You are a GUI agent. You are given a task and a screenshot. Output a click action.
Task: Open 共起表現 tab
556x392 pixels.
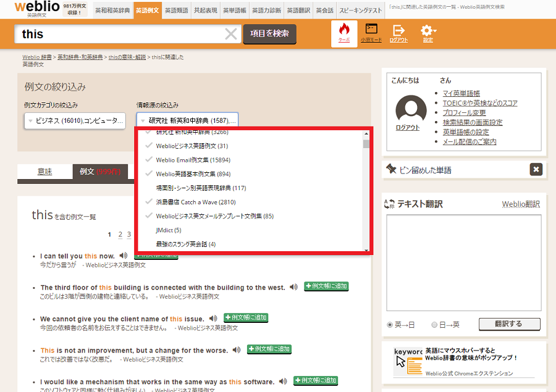[205, 10]
